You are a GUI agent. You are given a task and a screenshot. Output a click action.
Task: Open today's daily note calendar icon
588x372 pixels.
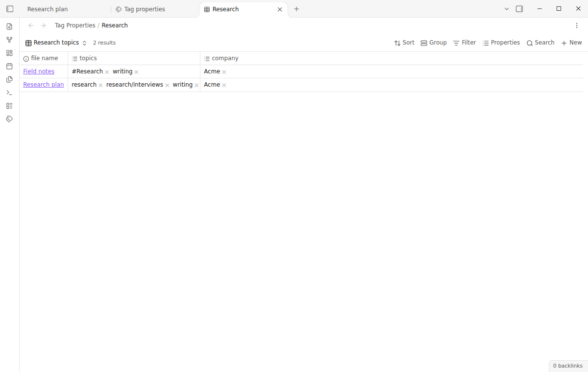[9, 66]
